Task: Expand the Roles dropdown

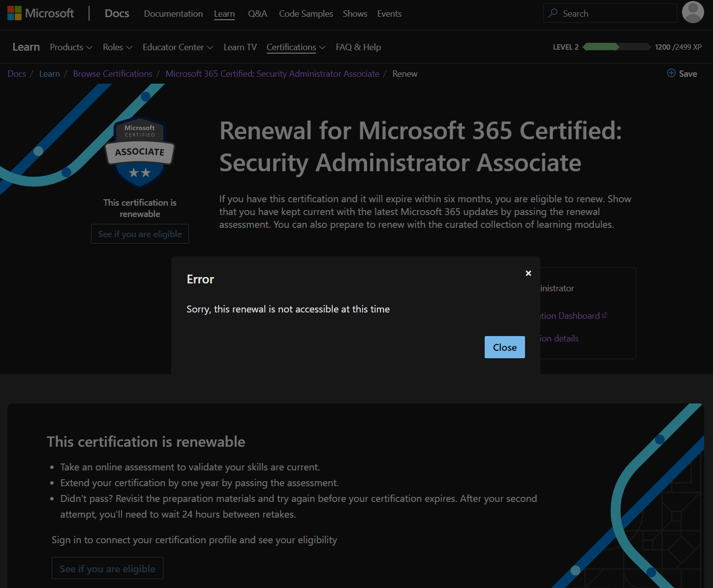Action: [117, 47]
